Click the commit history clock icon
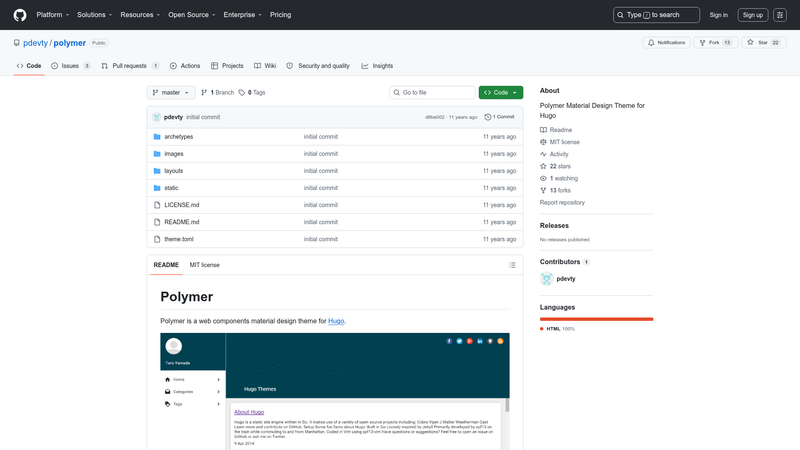The width and height of the screenshot is (800, 450). (x=487, y=117)
